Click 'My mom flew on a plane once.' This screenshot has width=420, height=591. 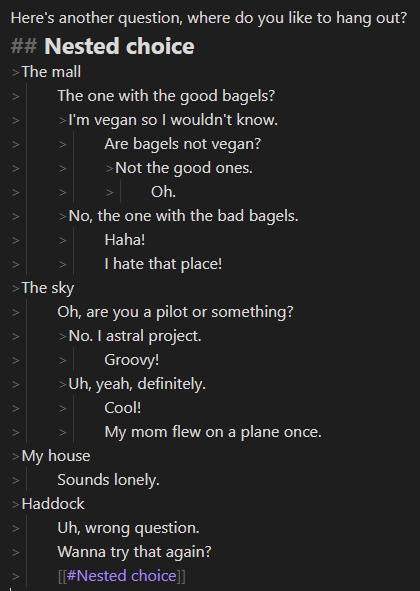(213, 432)
